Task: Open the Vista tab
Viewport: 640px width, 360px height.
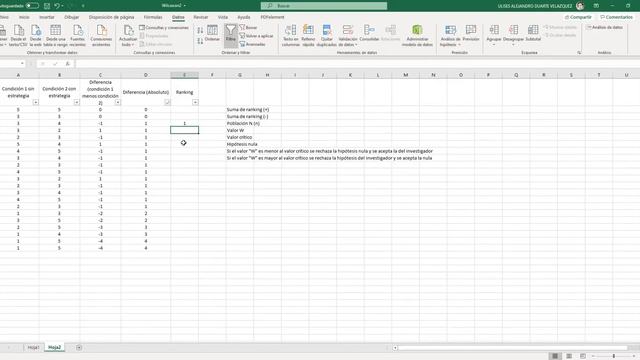Action: pyautogui.click(x=223, y=17)
